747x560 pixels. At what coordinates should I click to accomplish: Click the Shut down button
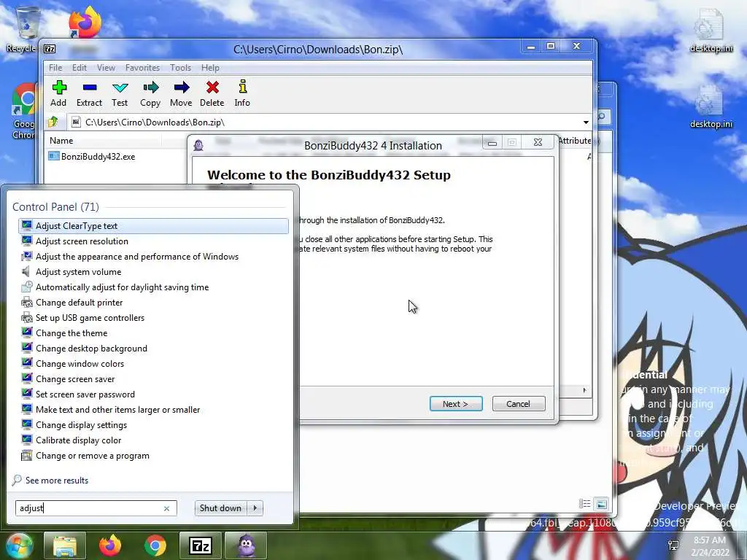point(221,508)
